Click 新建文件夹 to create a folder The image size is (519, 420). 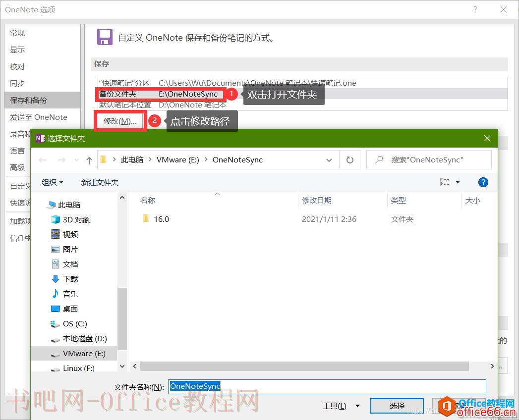point(100,182)
